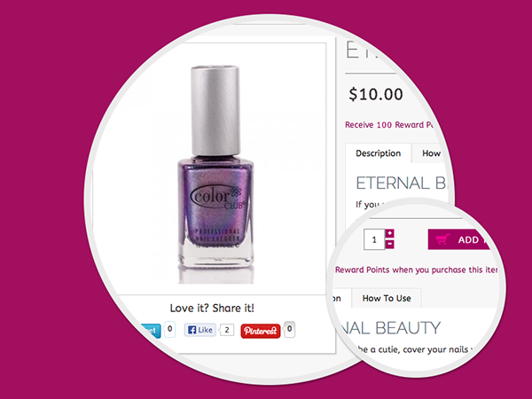Click the Facebook Like button
Screen dimensions: 532x399
click(200, 330)
